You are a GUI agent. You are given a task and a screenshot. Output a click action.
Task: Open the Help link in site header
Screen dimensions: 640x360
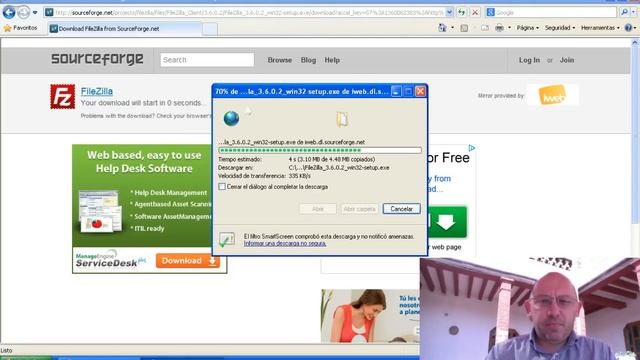click(x=332, y=60)
